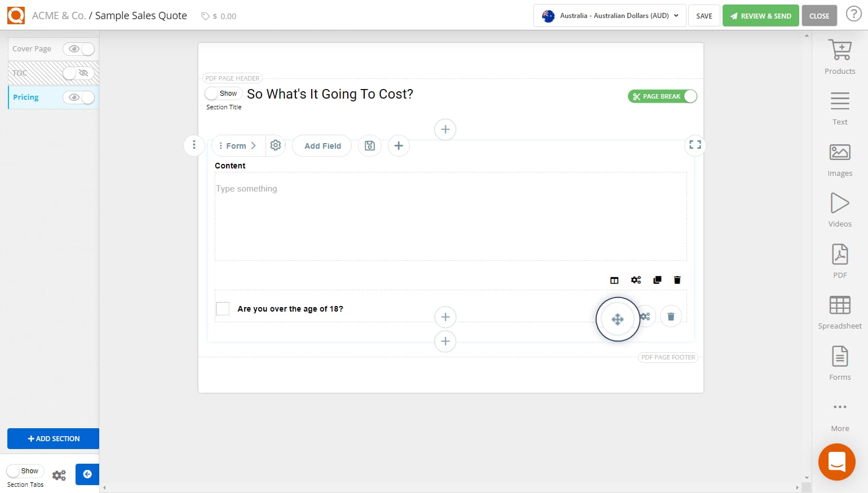Expand the form block to fullscreen
Image resolution: width=868 pixels, height=493 pixels.
tap(694, 145)
